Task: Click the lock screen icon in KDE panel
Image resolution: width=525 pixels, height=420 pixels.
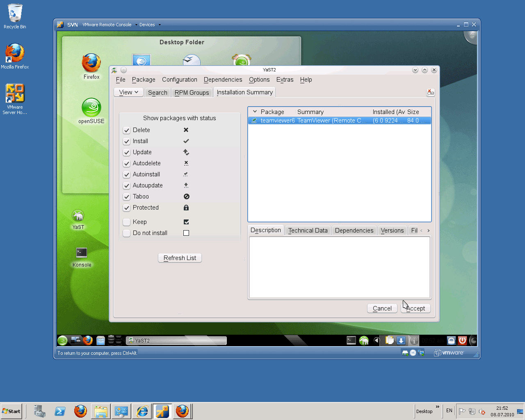Action: click(451, 340)
